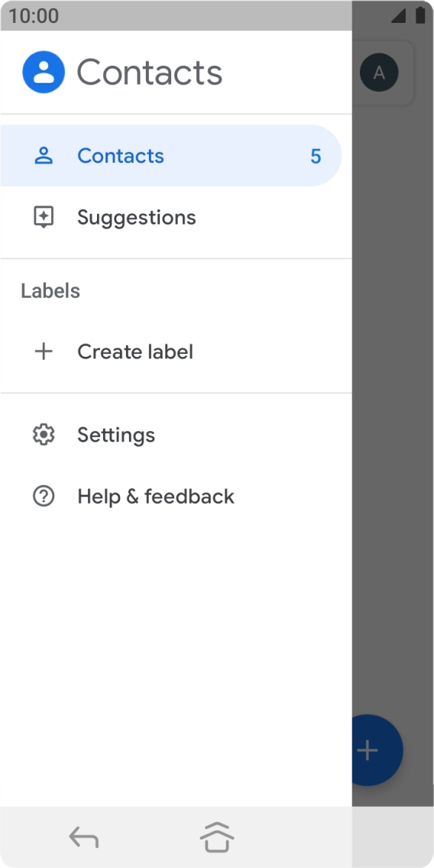Click the Suggestions sparkle icon
This screenshot has height=868, width=434.
click(44, 217)
